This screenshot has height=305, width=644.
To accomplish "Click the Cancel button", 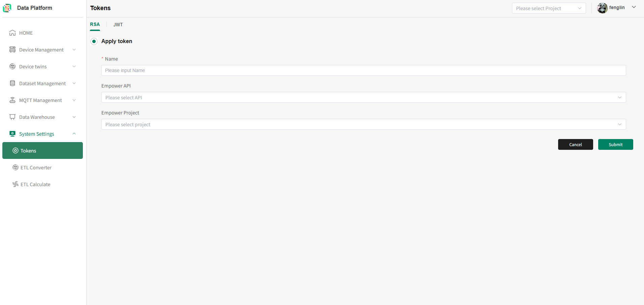I will coord(575,144).
